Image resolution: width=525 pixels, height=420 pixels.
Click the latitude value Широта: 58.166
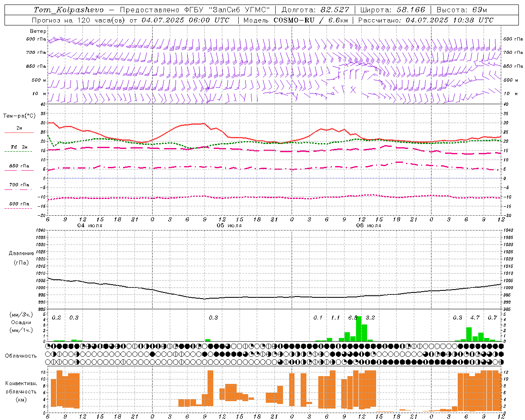pos(393,10)
